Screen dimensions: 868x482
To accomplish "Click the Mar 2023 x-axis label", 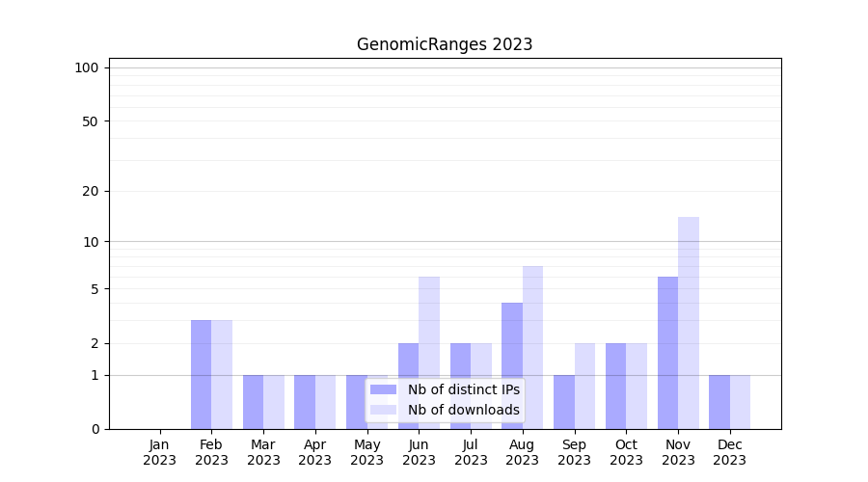I will 263,452.
